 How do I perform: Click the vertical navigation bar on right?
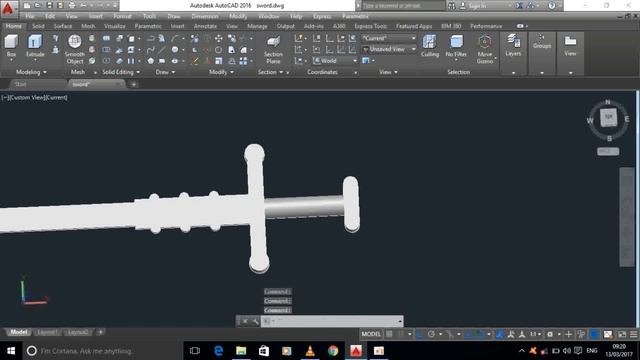click(627, 216)
